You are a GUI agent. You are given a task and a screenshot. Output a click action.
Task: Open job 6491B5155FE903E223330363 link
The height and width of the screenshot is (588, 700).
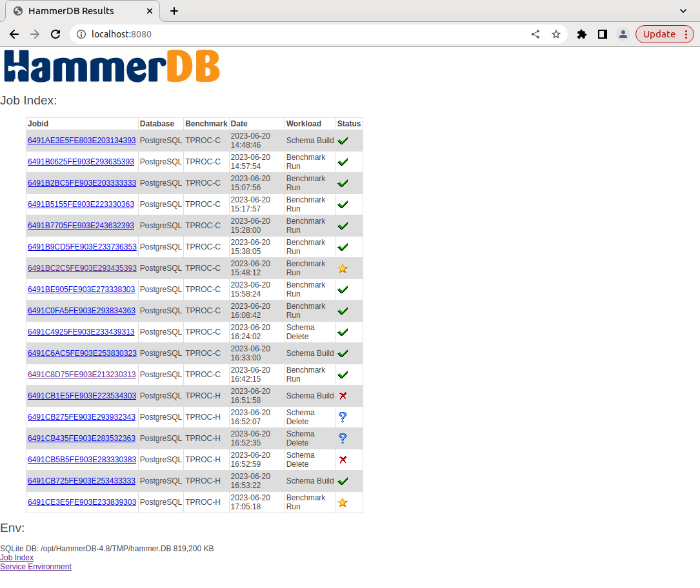tap(81, 204)
